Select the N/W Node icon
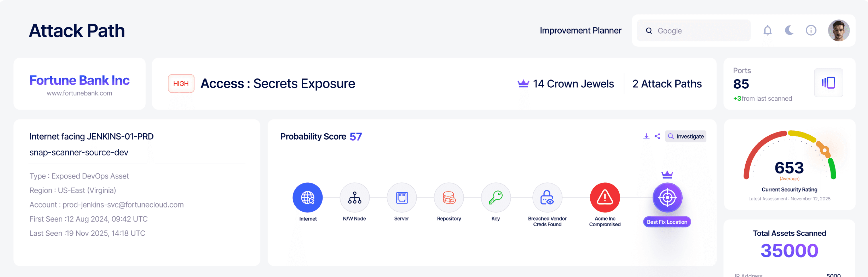This screenshot has height=277, width=868. point(354,198)
